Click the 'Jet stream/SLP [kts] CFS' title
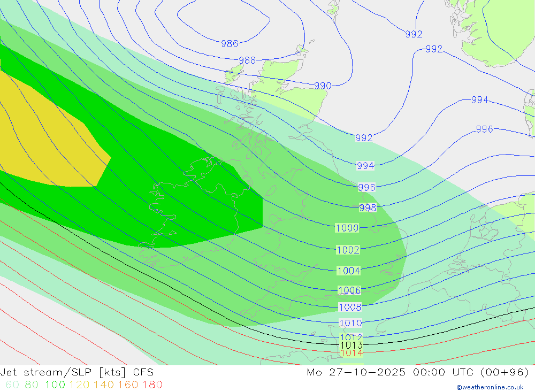Image resolution: width=535 pixels, height=392 pixels. pyautogui.click(x=77, y=372)
